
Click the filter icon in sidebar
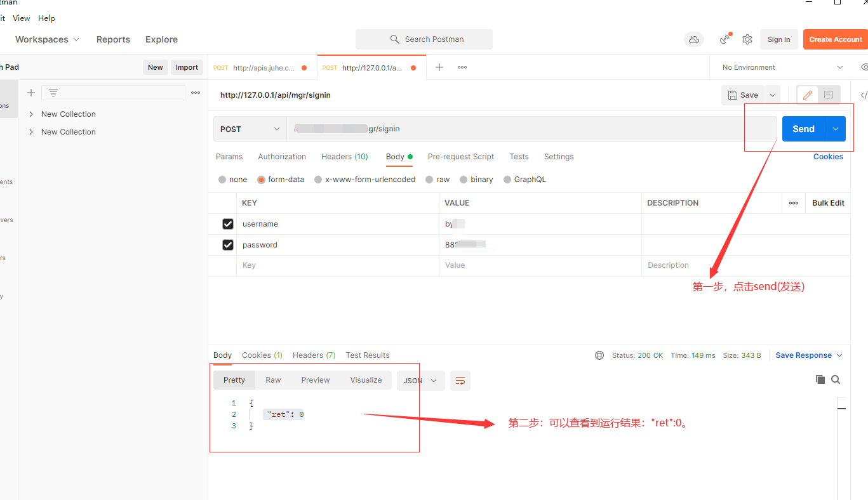pyautogui.click(x=53, y=93)
